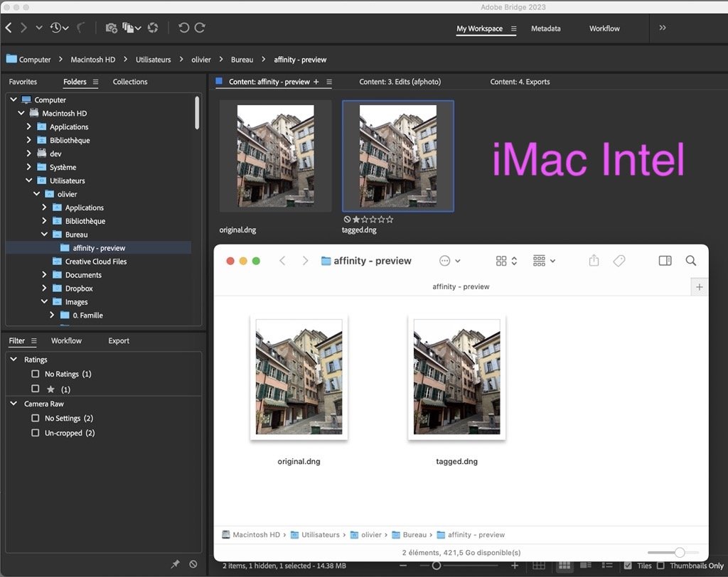Select the original.dng thumbnail in Bridge

click(x=275, y=156)
